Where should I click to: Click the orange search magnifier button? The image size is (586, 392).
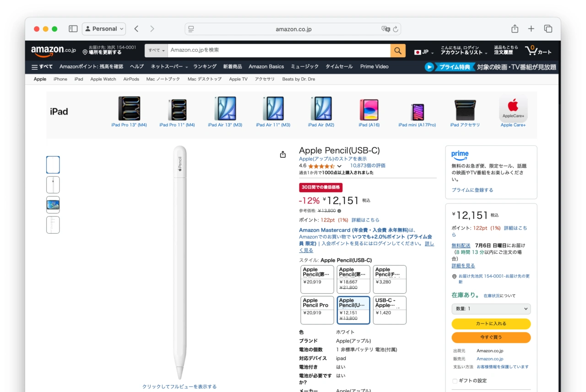tap(398, 50)
